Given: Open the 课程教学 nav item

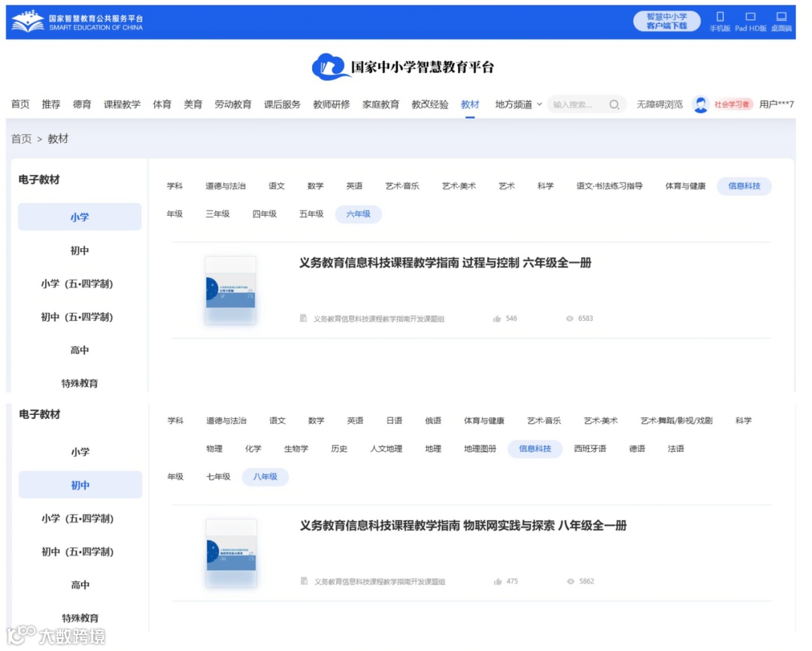Looking at the screenshot, I should [x=122, y=104].
